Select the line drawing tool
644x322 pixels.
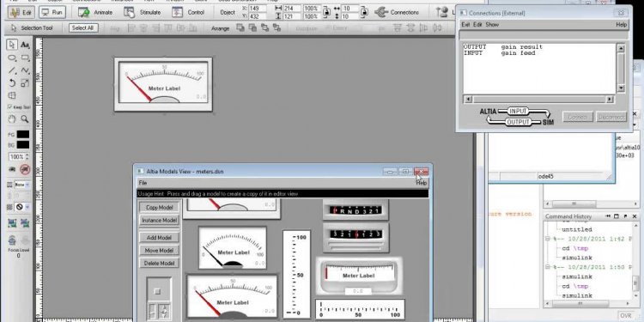point(12,70)
